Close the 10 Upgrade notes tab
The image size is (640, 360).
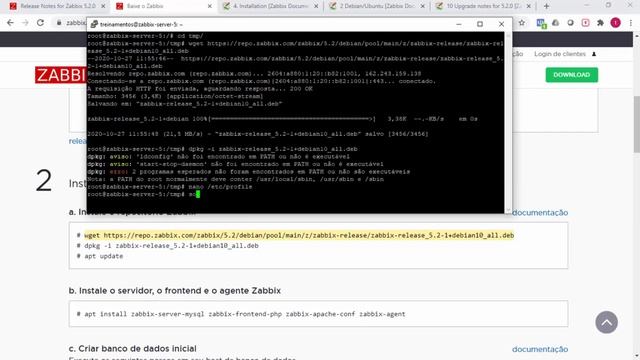(529, 6)
